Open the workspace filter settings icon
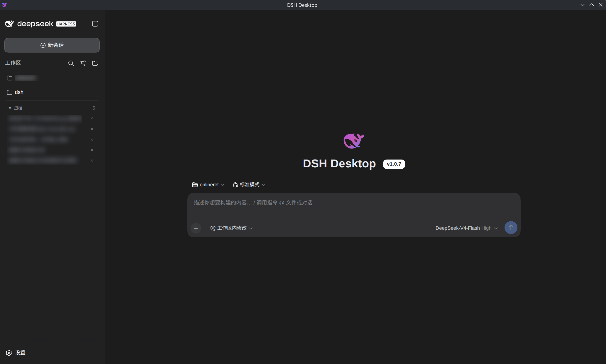The image size is (606, 364). click(83, 63)
